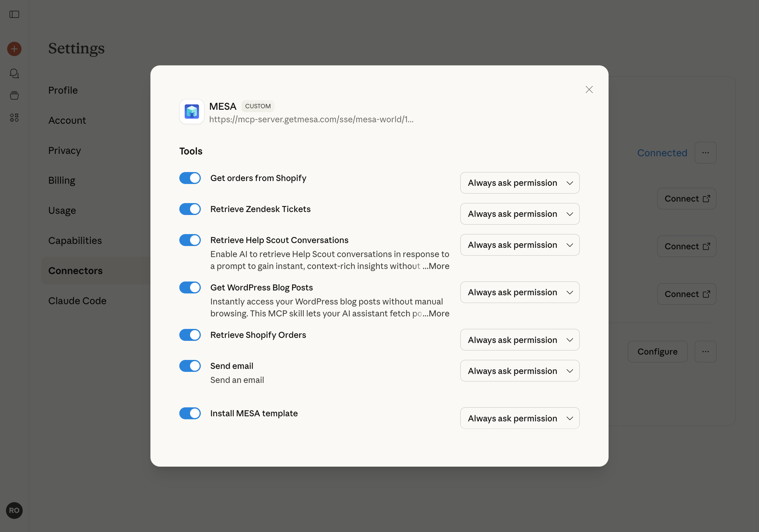
Task: Set permission for Retrieve Shopify Orders
Action: [x=520, y=340]
